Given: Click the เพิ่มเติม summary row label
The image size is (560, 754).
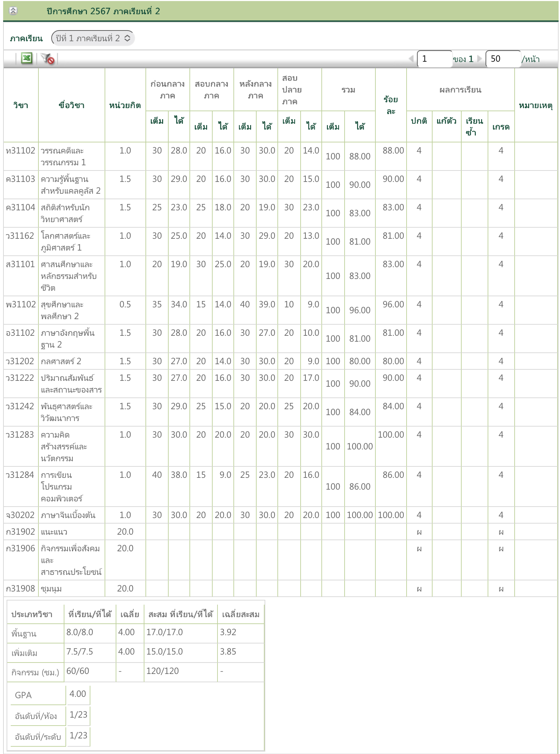Looking at the screenshot, I should coord(24,653).
